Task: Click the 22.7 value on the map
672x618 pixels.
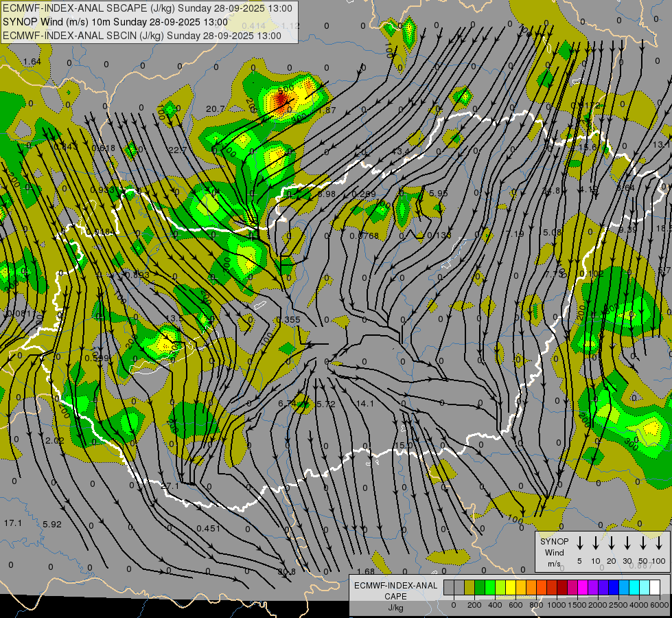Action: coord(178,150)
